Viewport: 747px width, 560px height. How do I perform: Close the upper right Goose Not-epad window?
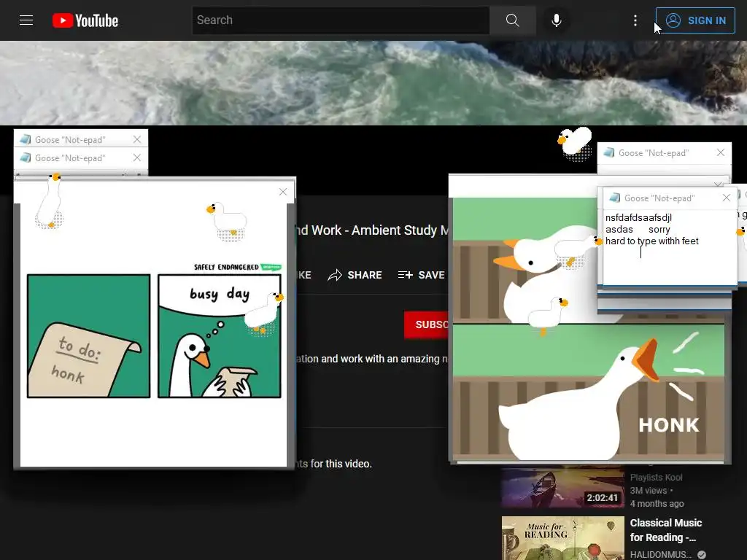(721, 152)
